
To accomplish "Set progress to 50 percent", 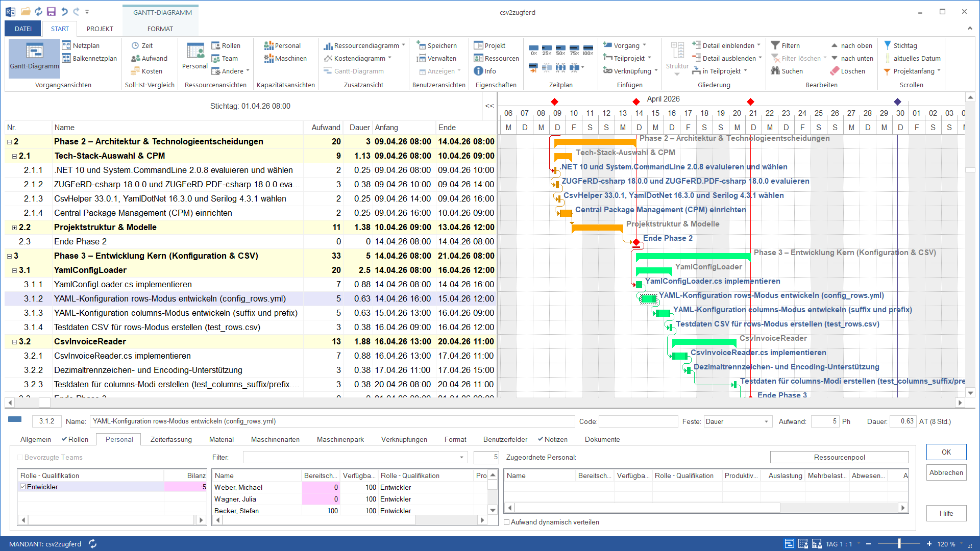I will click(560, 50).
